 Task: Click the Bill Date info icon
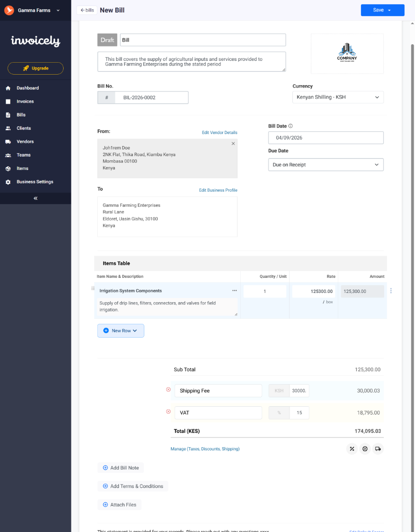click(290, 126)
